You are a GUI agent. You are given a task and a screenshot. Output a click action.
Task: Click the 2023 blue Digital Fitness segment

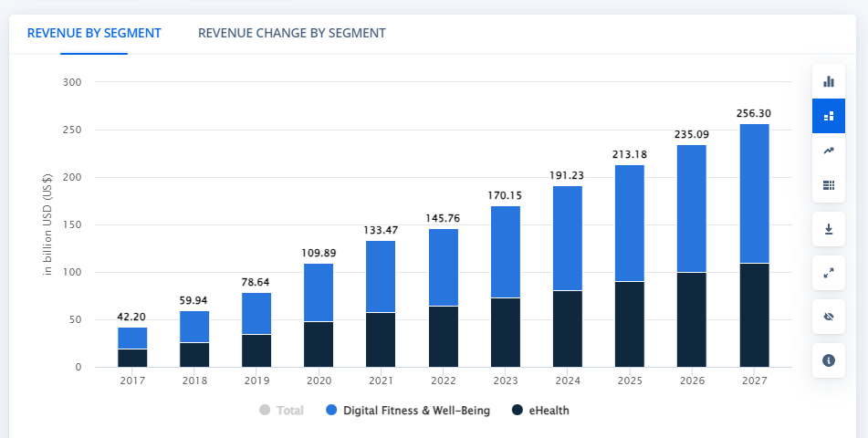(x=506, y=252)
